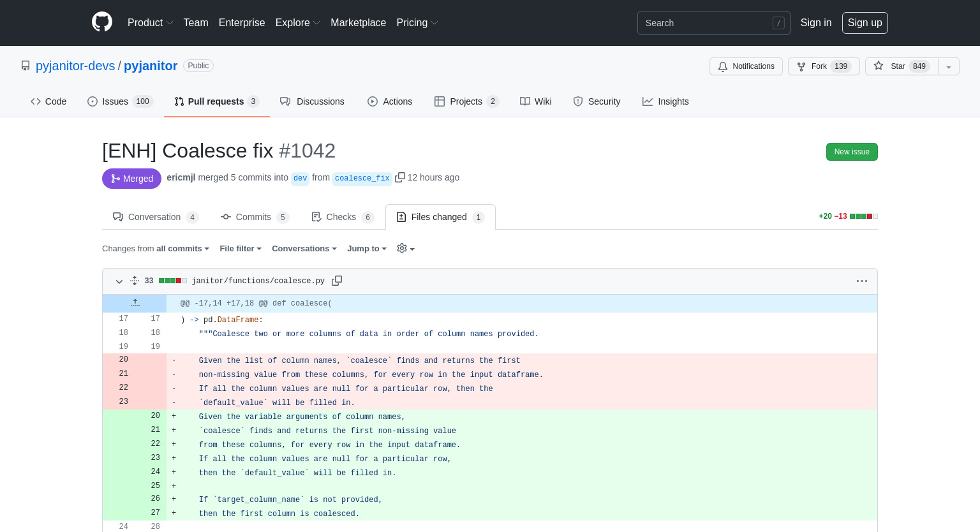Open the Pricing menu
This screenshot has width=980, height=532.
[x=417, y=23]
